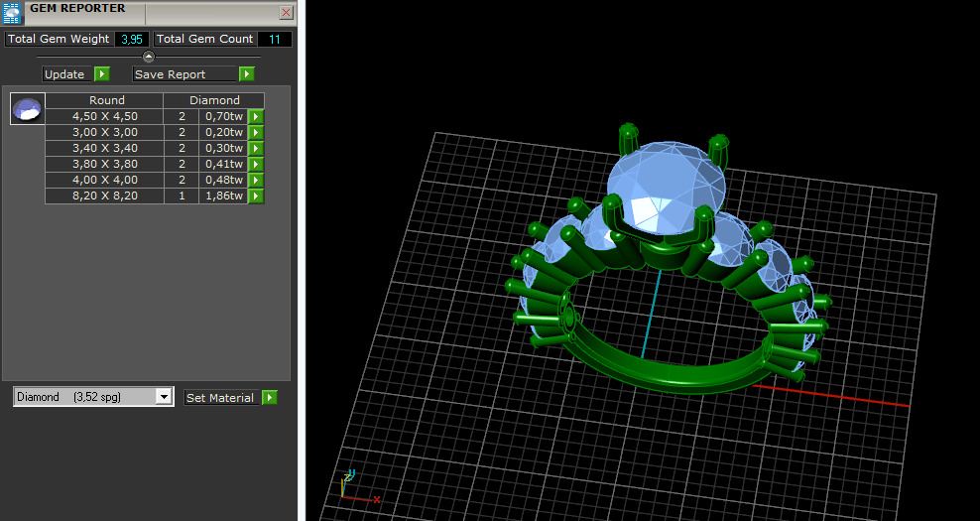Click the Set Material button

tap(221, 398)
